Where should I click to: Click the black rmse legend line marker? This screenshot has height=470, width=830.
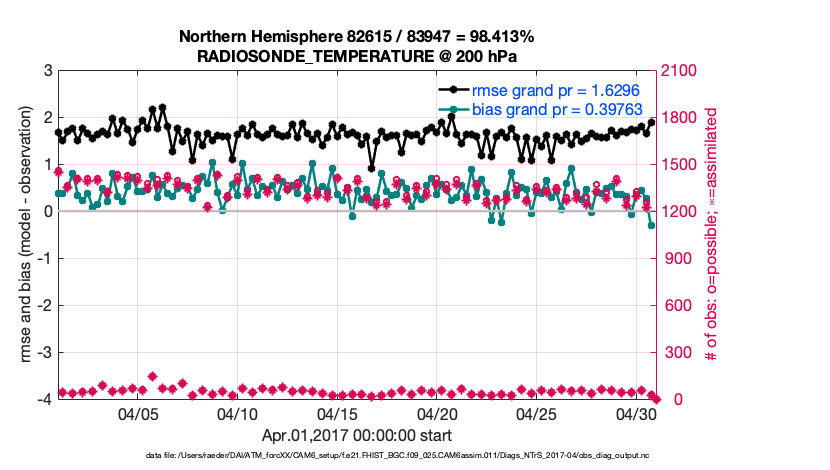click(x=453, y=91)
